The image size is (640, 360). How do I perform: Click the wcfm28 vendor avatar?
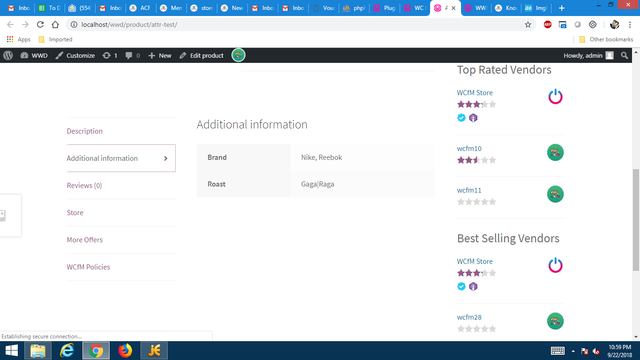point(555,321)
